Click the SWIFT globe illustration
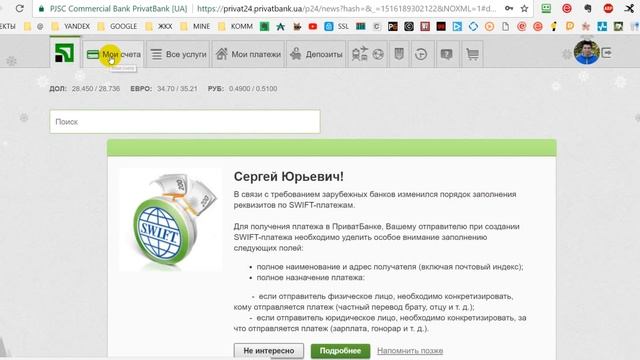640x360 pixels. tap(171, 220)
